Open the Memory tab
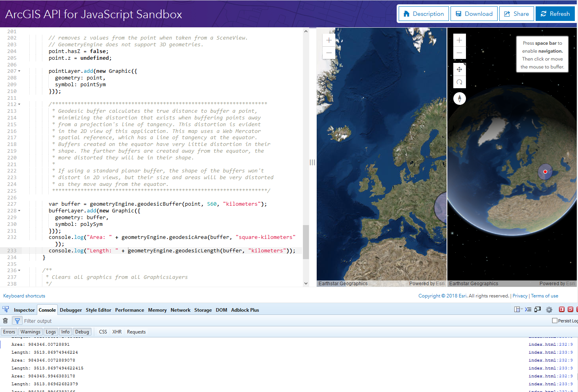 click(x=157, y=310)
